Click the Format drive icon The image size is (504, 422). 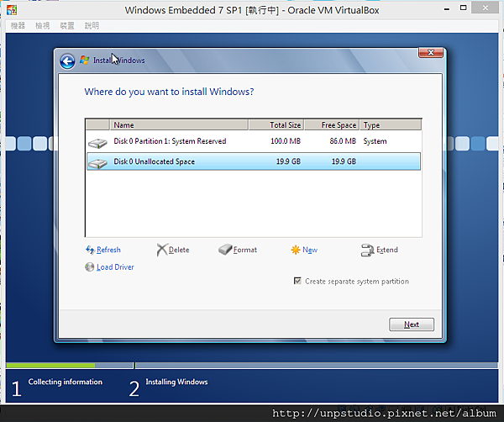tap(225, 250)
